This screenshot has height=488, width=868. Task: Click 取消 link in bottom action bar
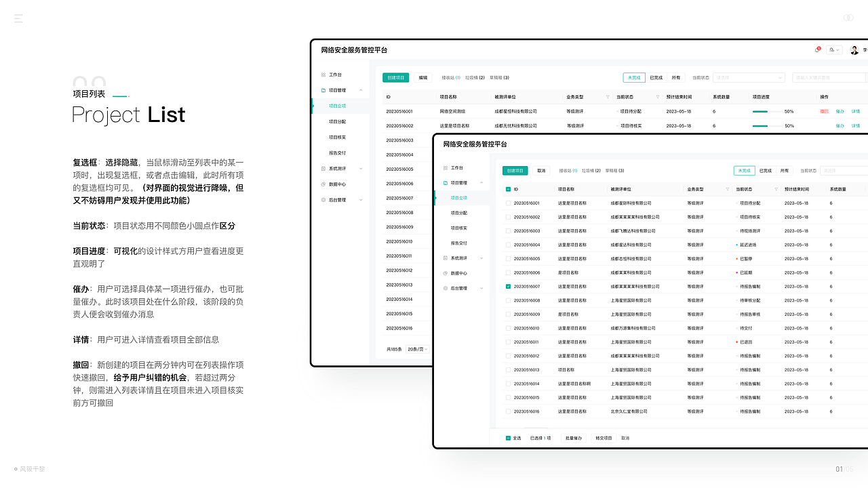tap(625, 438)
